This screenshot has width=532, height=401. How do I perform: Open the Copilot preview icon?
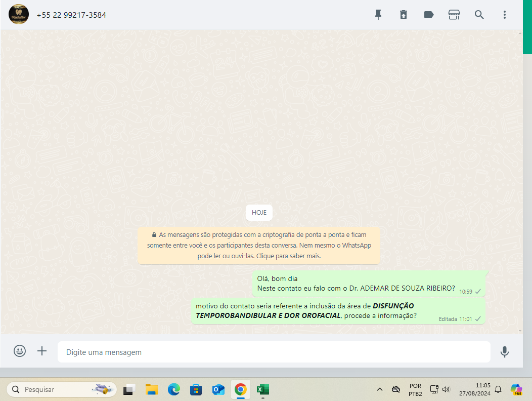pos(516,389)
